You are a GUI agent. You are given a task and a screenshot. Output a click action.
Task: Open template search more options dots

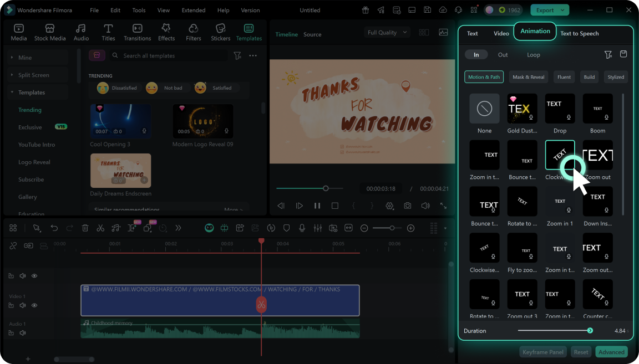pyautogui.click(x=253, y=56)
